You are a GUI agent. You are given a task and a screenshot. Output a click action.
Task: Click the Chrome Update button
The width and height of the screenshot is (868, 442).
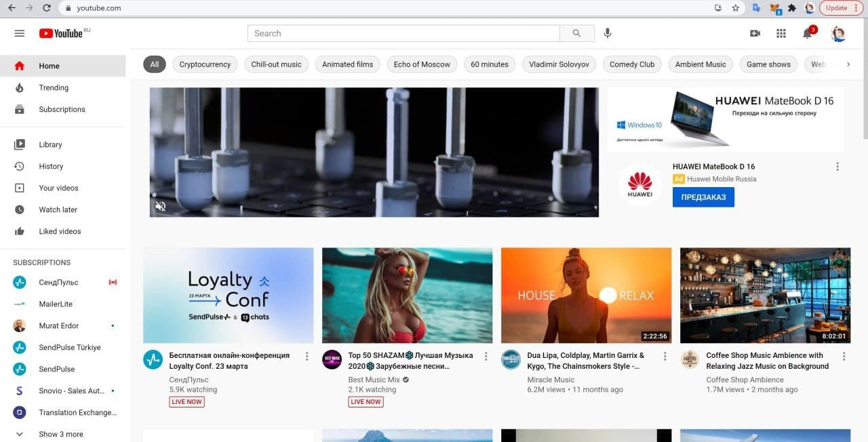click(x=840, y=8)
